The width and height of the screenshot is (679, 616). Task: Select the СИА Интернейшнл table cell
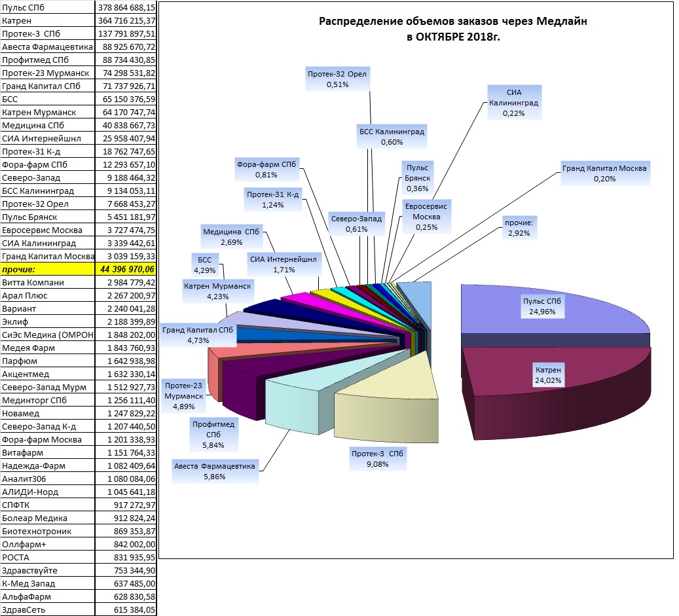[47, 138]
